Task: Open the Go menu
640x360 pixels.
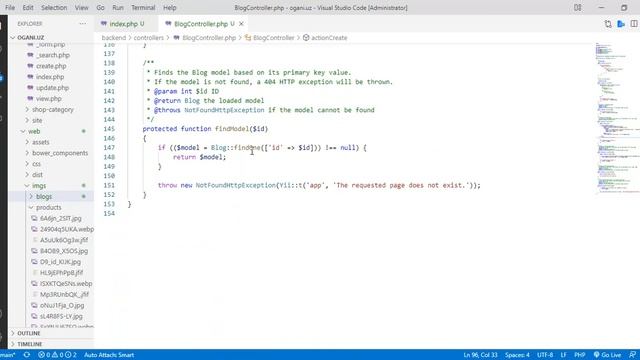Action: pos(100,8)
